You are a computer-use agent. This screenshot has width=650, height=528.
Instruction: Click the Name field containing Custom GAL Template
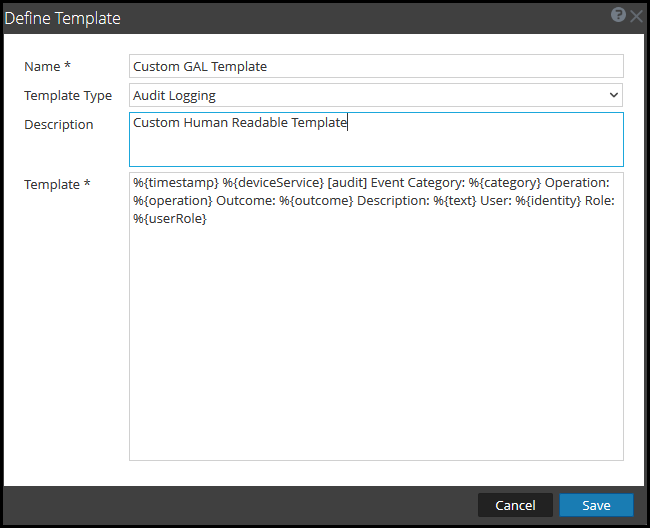tap(376, 66)
